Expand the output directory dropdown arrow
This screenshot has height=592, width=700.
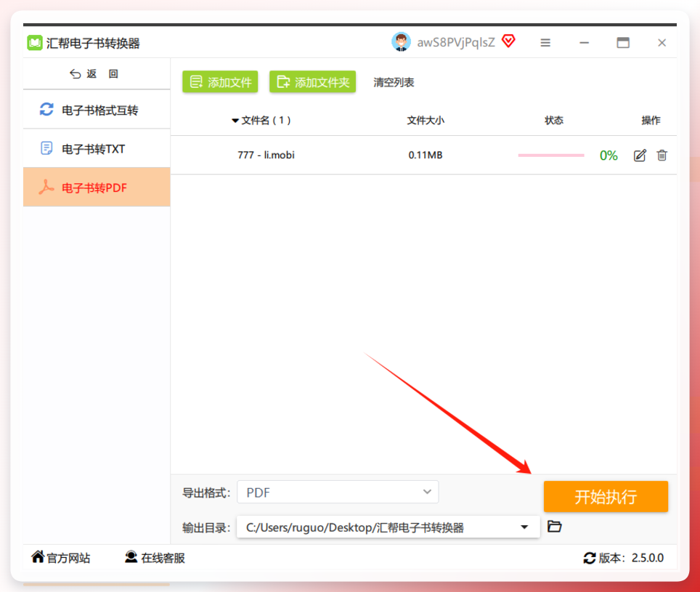point(524,527)
